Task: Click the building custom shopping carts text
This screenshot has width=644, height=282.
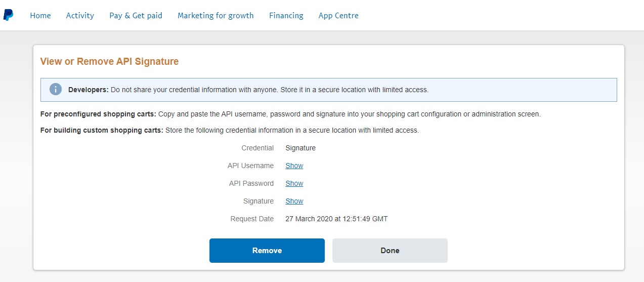Action: pos(229,130)
